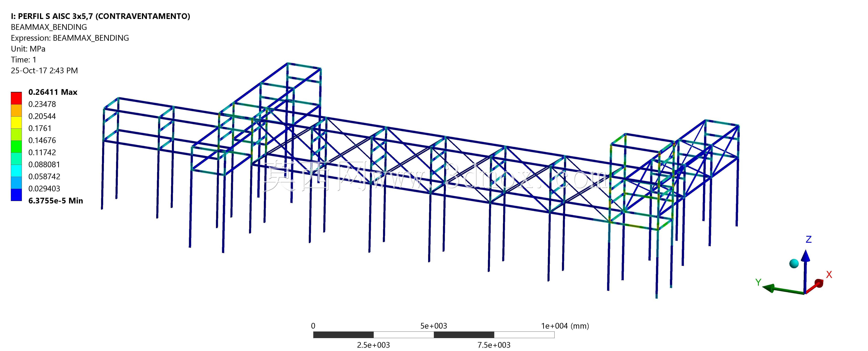Click the '0.088081' legend value
This screenshot has width=868, height=351.
pos(44,164)
